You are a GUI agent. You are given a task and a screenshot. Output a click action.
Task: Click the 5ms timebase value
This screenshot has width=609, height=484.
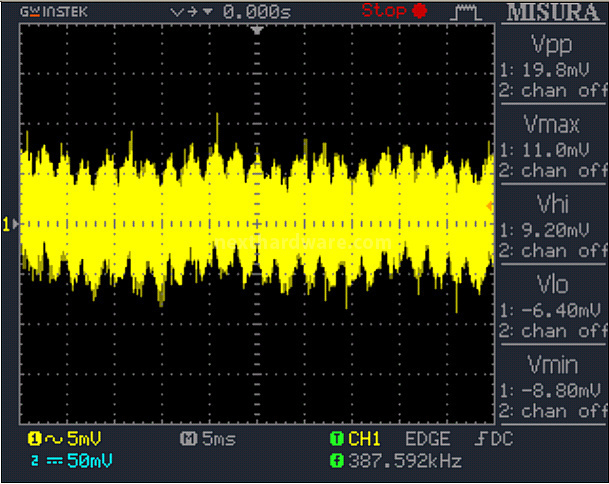(219, 439)
